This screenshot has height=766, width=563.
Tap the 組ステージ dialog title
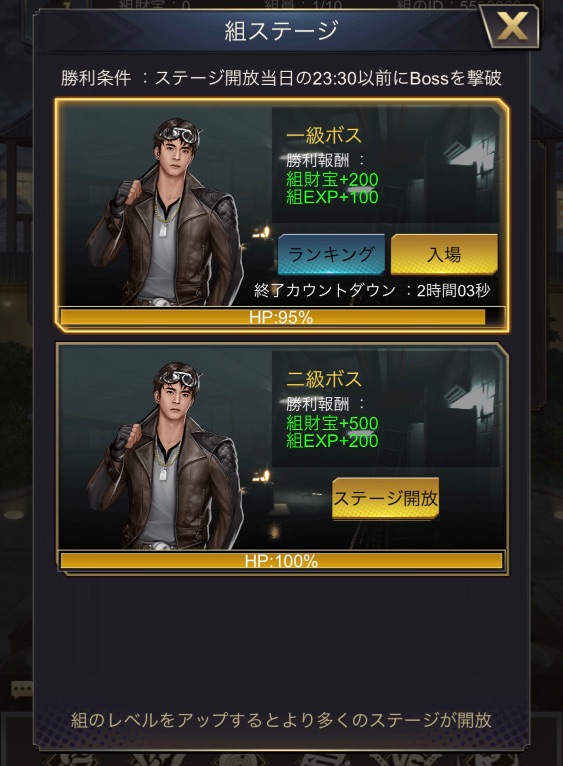click(282, 30)
